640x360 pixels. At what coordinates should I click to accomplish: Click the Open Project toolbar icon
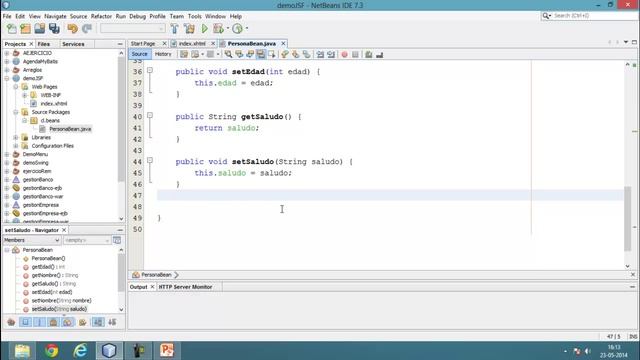pos(40,29)
